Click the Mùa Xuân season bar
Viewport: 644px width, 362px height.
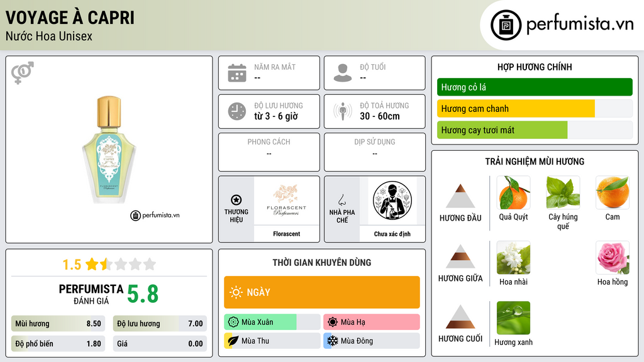[272, 322]
